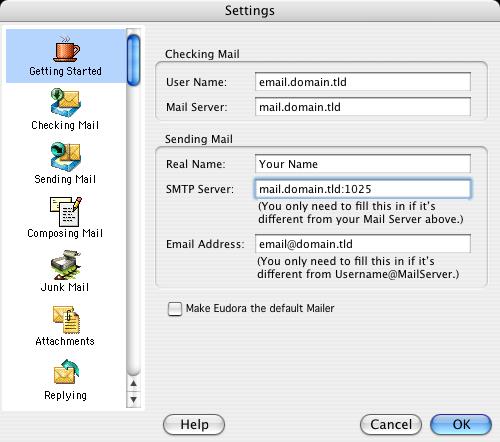Click the sidebar scroll down arrow
Screen dimensions: 500x442
tap(134, 399)
